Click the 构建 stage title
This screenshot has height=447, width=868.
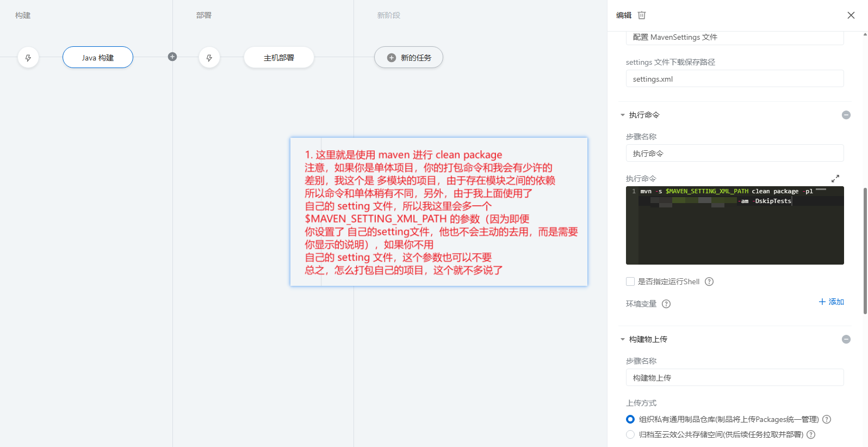(x=23, y=15)
